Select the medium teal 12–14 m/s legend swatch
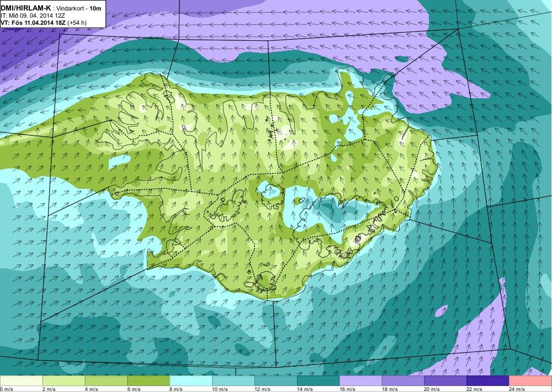This screenshot has width=552, height=392. (x=275, y=381)
